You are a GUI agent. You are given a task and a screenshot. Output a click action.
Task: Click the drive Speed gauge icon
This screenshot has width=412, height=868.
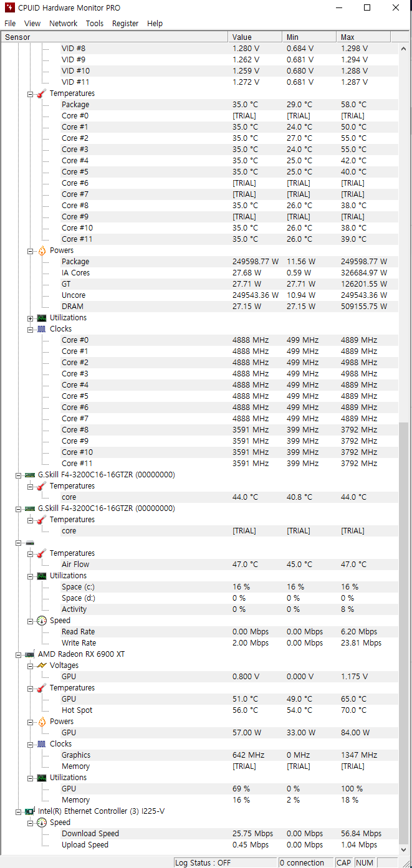click(x=42, y=621)
